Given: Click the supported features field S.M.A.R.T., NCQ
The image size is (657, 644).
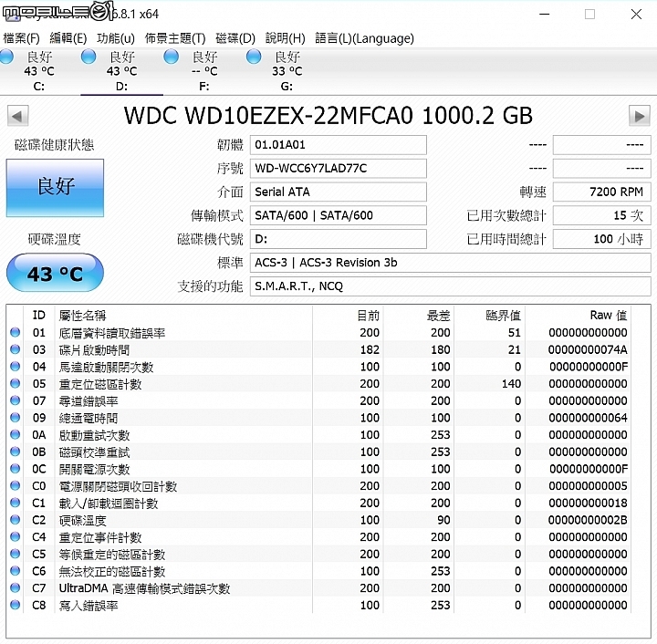Looking at the screenshot, I should [451, 286].
